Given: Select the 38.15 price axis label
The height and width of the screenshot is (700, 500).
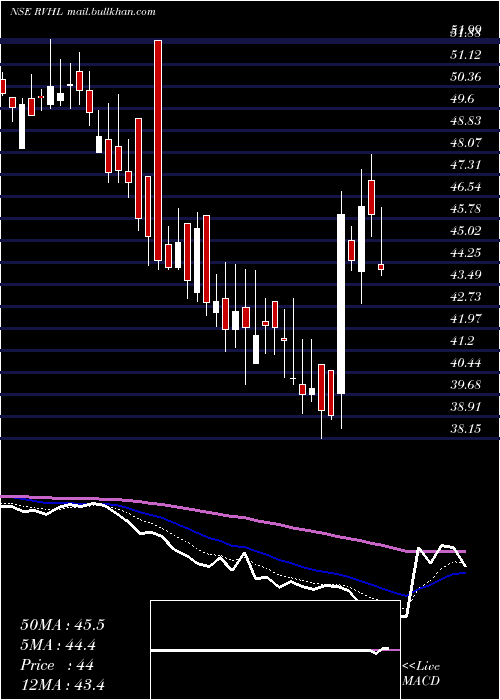Looking at the screenshot, I should pyautogui.click(x=466, y=429).
